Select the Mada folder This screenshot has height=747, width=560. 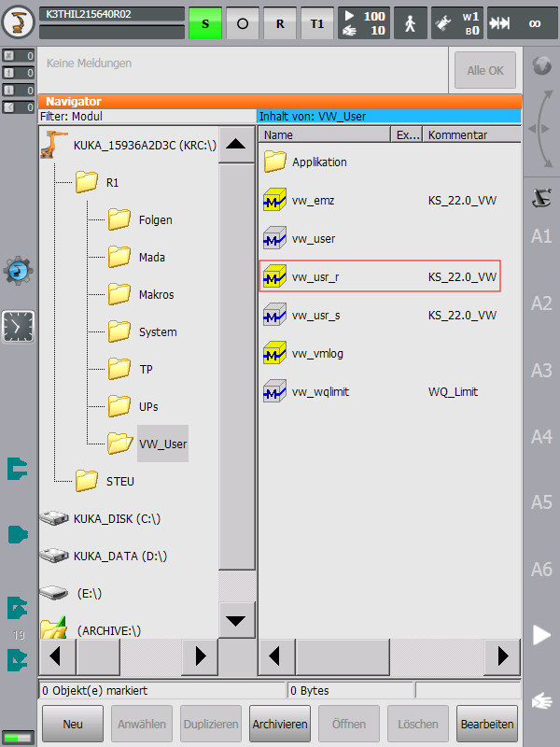[136, 258]
